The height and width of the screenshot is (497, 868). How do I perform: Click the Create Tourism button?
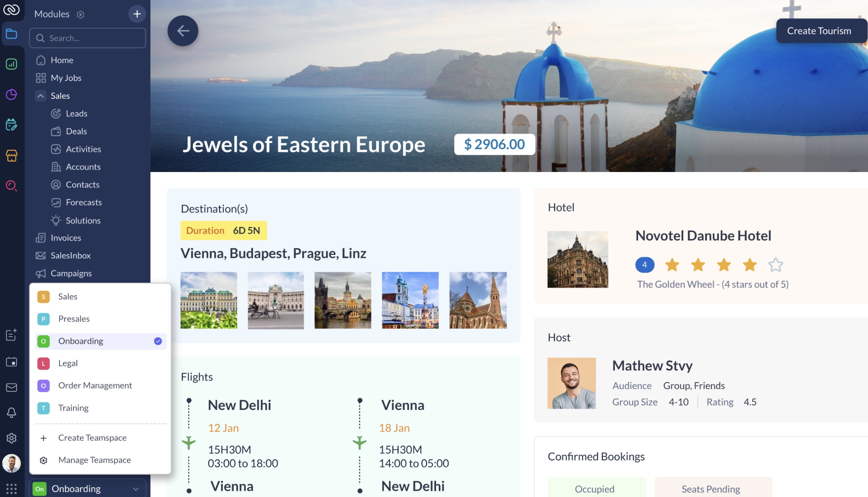(x=819, y=31)
